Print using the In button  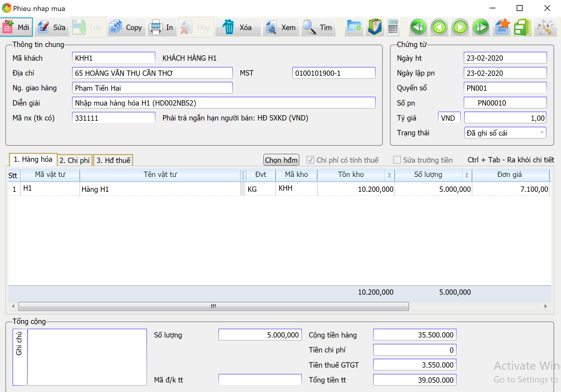(162, 27)
